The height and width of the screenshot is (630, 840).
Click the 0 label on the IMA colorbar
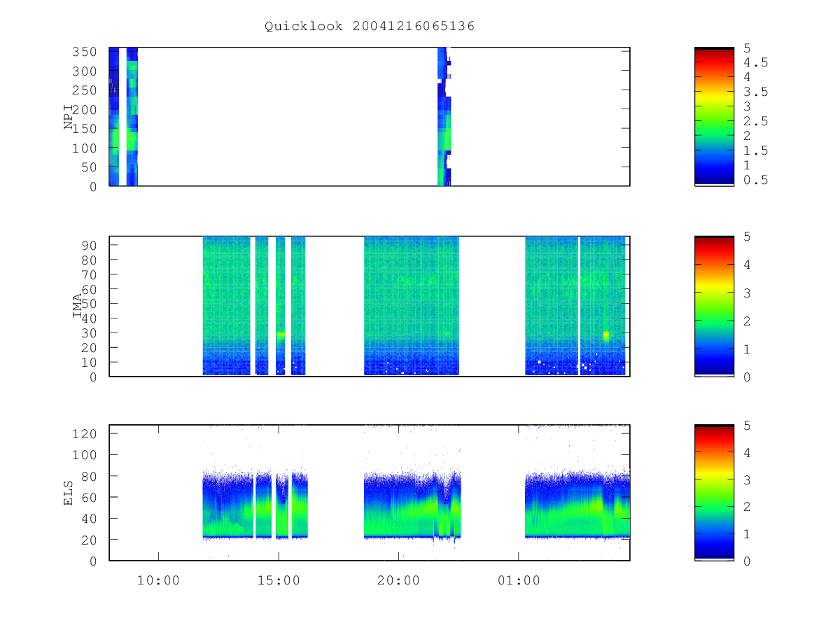[748, 377]
